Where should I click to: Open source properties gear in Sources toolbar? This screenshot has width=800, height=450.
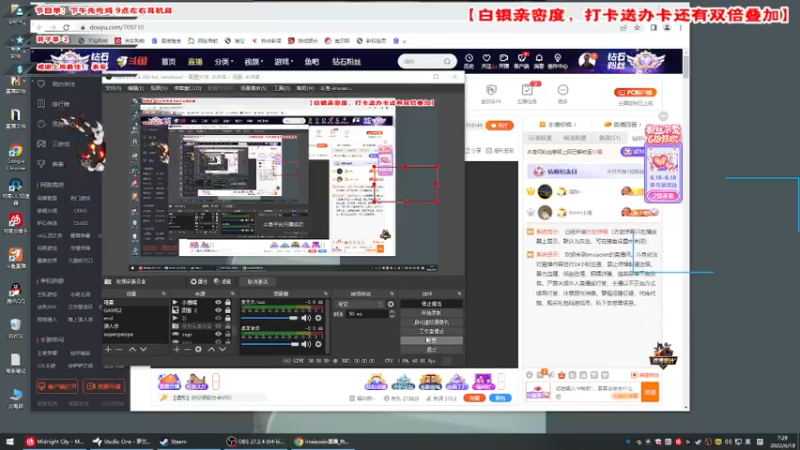[x=198, y=349]
